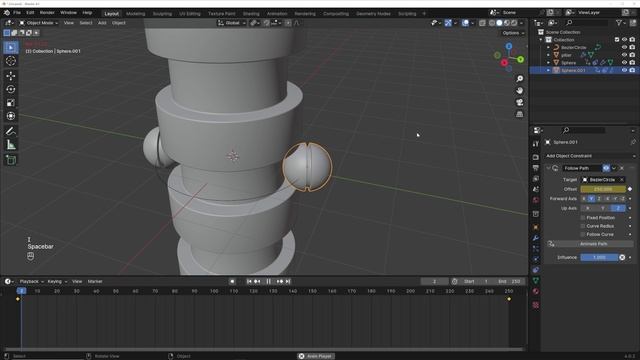Adjust the Influence slider
Viewport: 640px width, 360px height.
[x=599, y=258]
